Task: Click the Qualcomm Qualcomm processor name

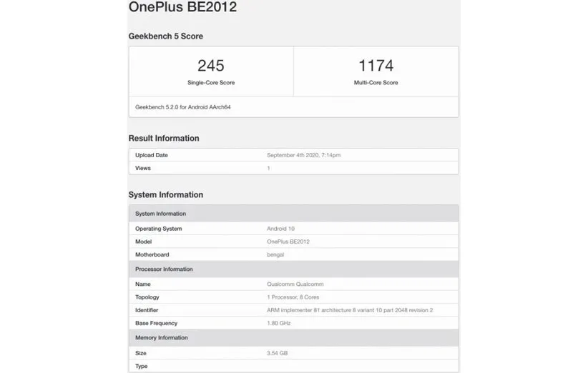Action: pyautogui.click(x=295, y=284)
